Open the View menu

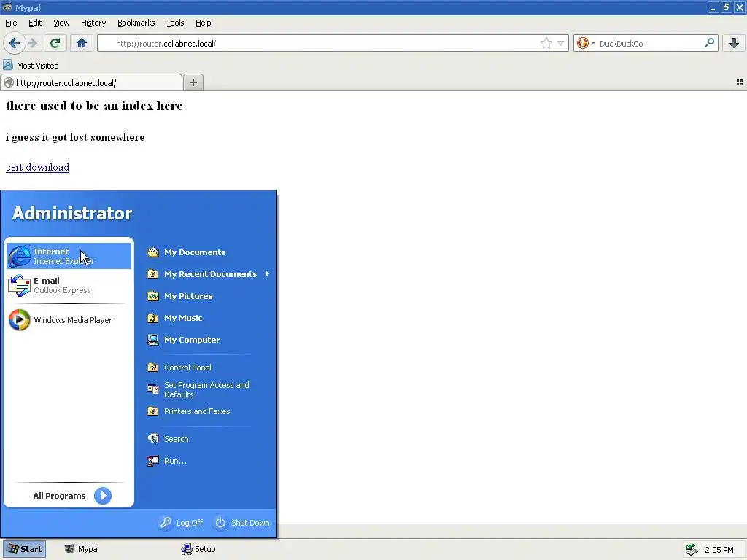point(61,23)
